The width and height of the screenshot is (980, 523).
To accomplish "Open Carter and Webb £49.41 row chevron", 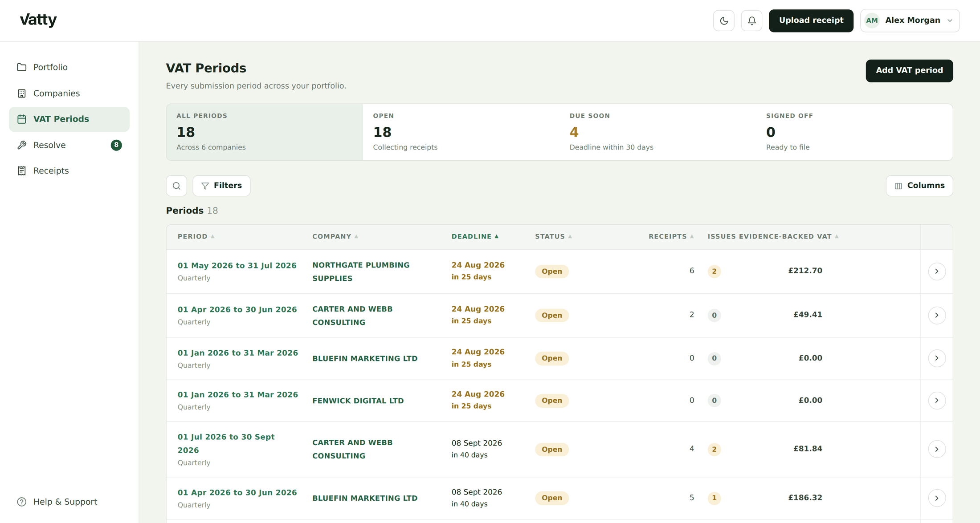I will click(937, 315).
